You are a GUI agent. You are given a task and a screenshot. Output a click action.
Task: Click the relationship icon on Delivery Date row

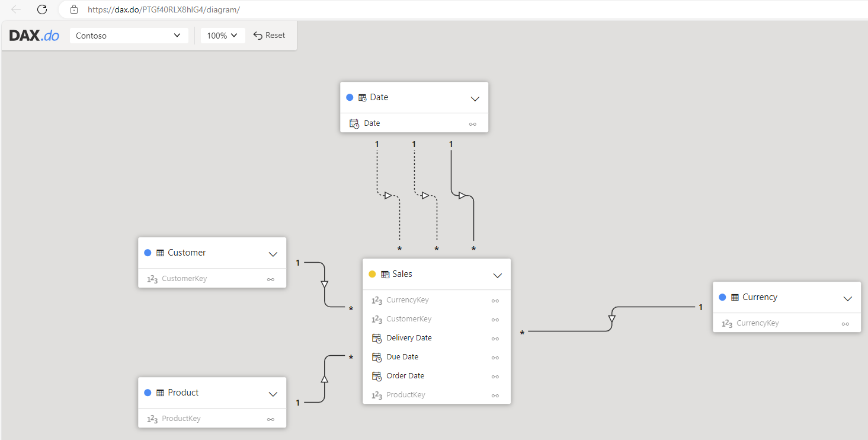click(x=495, y=339)
